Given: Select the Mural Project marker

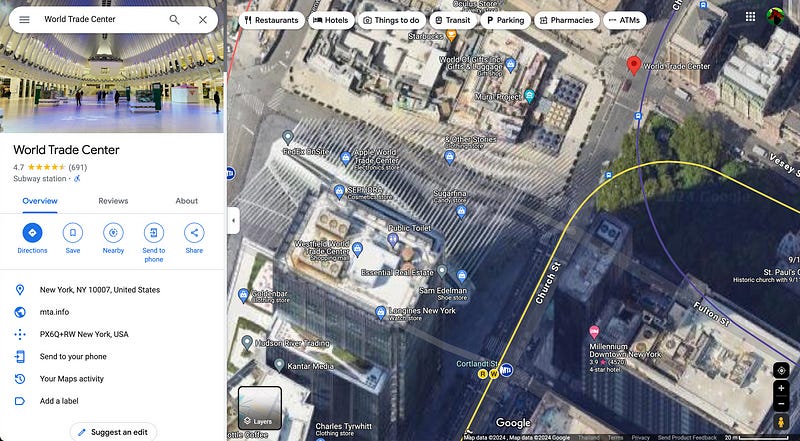Looking at the screenshot, I should pos(530,95).
